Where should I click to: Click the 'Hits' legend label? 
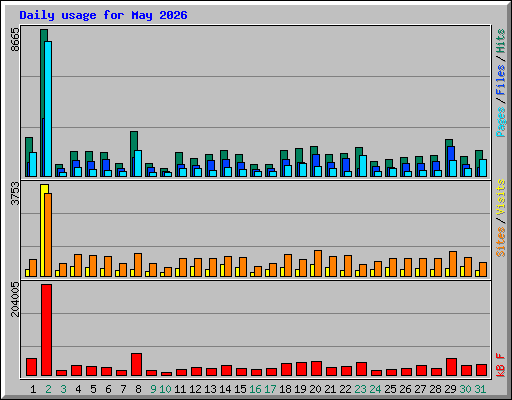[x=500, y=41]
